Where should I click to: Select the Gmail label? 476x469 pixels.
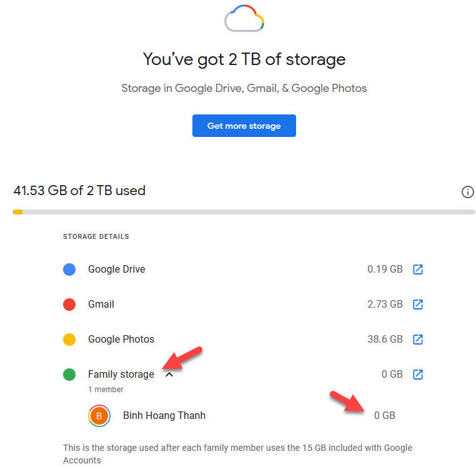[101, 305]
